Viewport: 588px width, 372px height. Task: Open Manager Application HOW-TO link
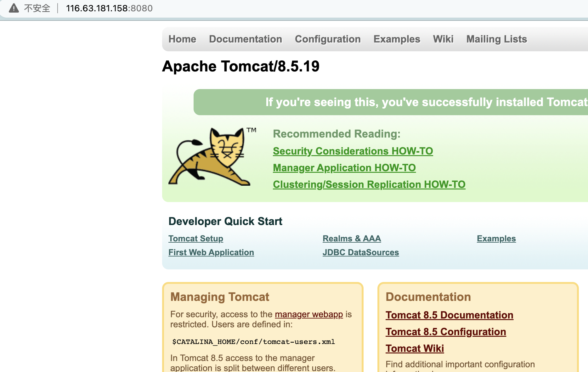pos(344,168)
